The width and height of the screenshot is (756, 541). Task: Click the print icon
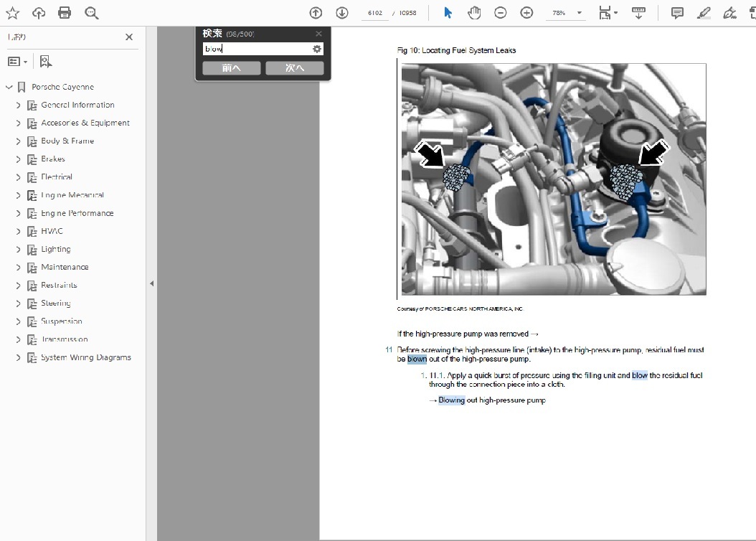pos(65,13)
